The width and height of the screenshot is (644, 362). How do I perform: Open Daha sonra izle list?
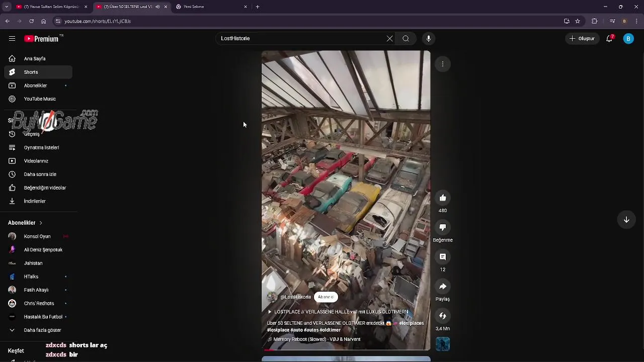38,174
